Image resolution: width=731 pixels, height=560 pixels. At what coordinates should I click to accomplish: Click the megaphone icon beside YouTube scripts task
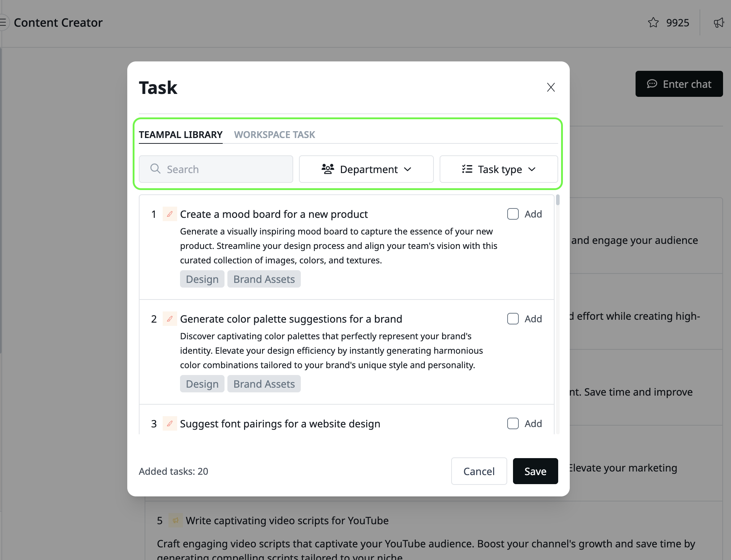point(175,520)
